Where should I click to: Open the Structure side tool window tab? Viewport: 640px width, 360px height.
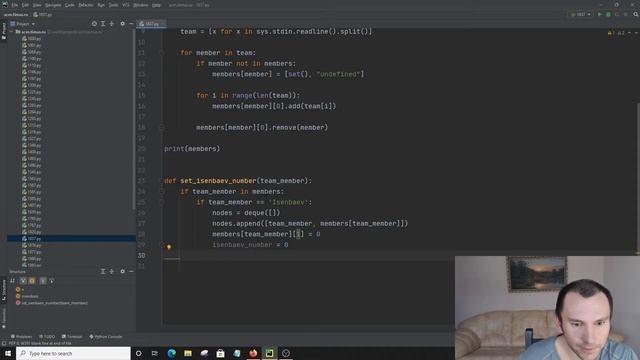click(4, 291)
